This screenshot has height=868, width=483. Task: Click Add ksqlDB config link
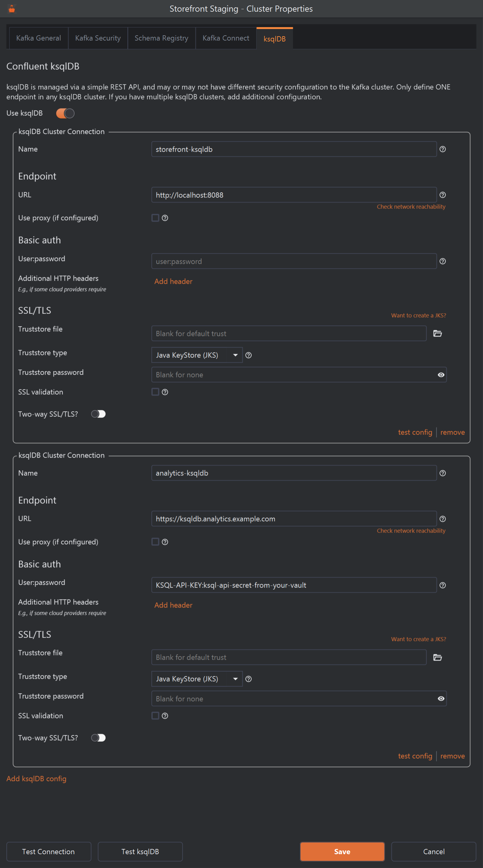click(x=36, y=779)
